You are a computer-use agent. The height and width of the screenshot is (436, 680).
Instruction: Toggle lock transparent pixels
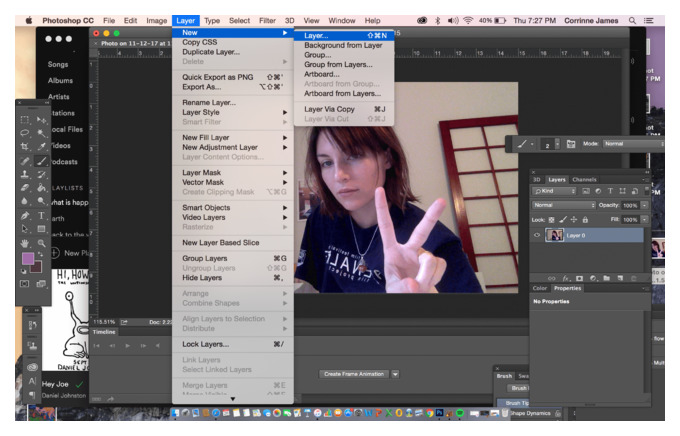pos(552,220)
